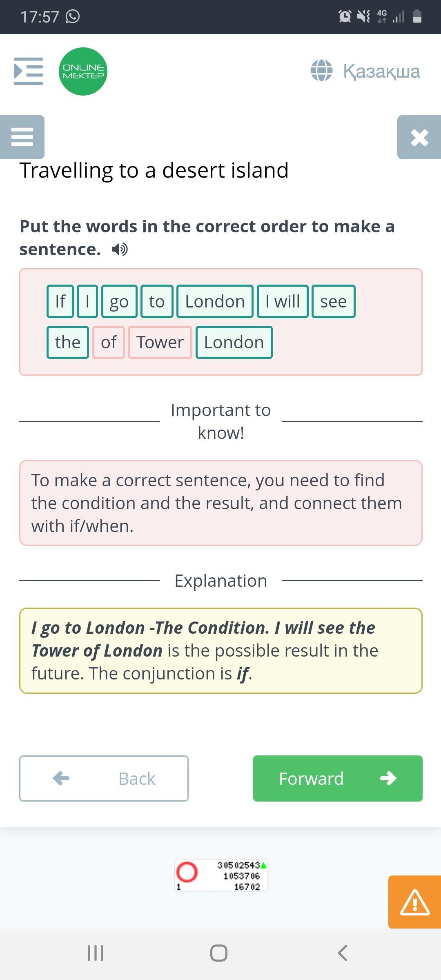This screenshot has width=441, height=980.
Task: Tap the Android back arrow icon
Action: point(342,953)
